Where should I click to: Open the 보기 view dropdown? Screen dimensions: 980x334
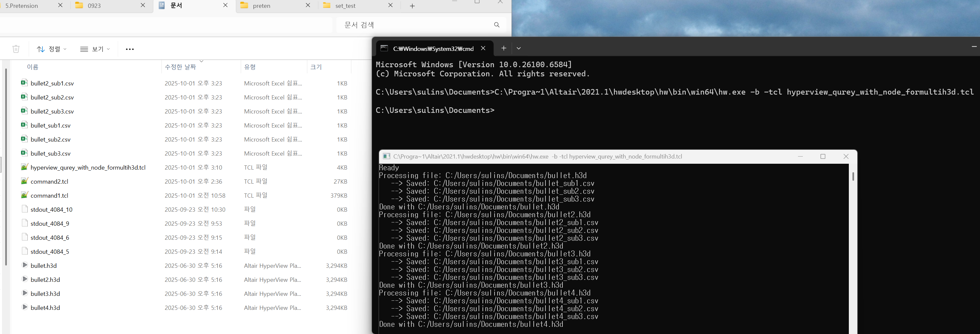coord(95,49)
